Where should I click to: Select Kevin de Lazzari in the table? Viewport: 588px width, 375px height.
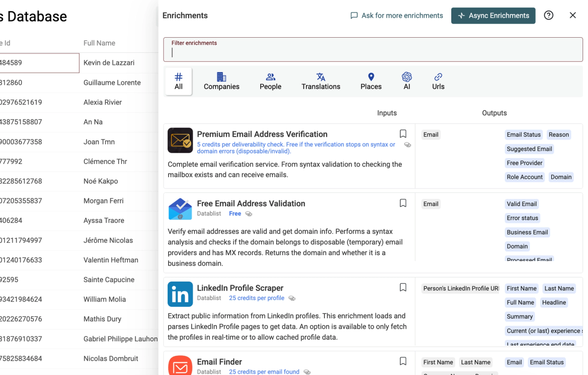tap(109, 63)
